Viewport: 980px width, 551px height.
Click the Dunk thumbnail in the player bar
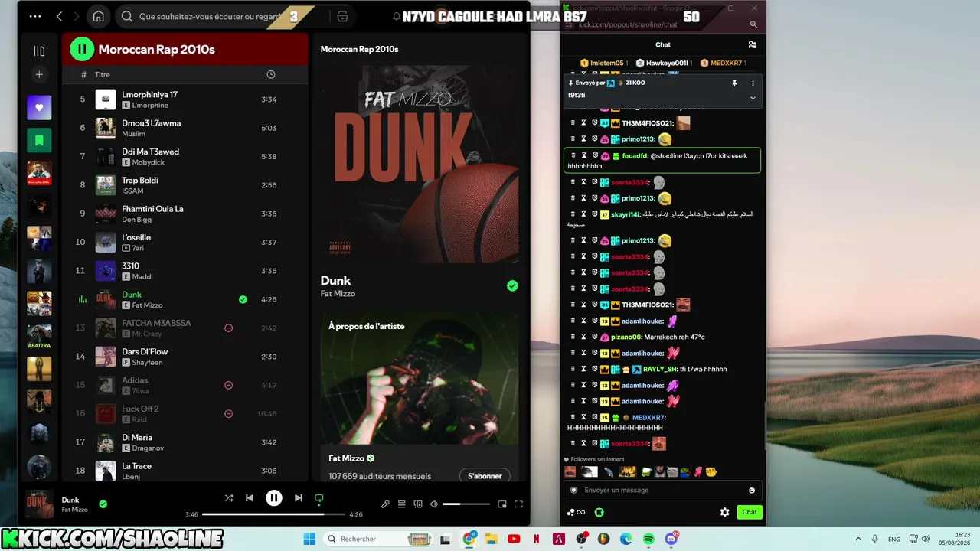40,503
